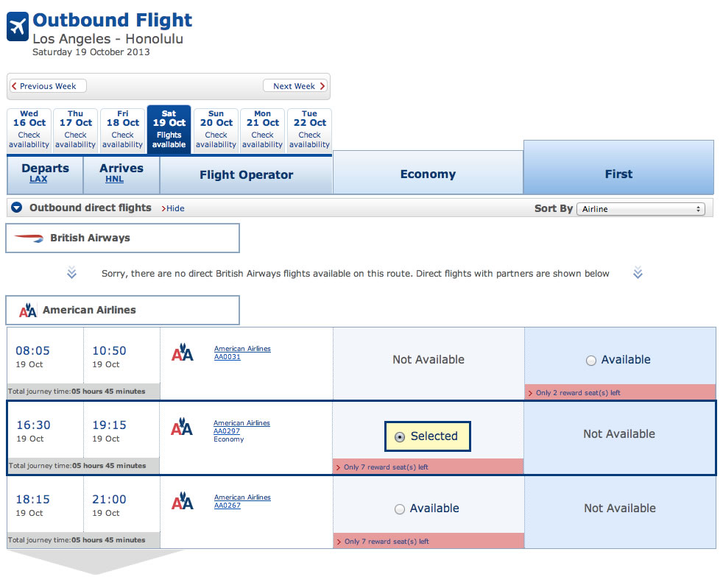Select the Economy radio for the 16:30 flight

click(400, 437)
